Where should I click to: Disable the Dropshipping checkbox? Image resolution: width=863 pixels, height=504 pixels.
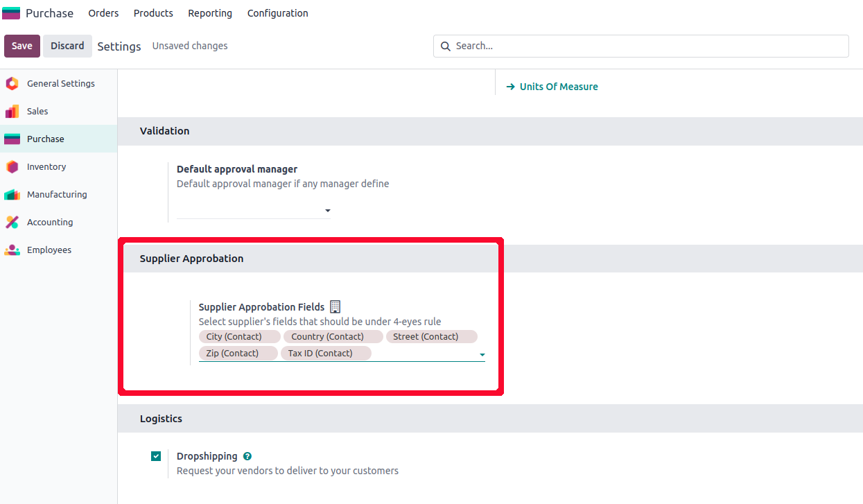[x=156, y=456]
